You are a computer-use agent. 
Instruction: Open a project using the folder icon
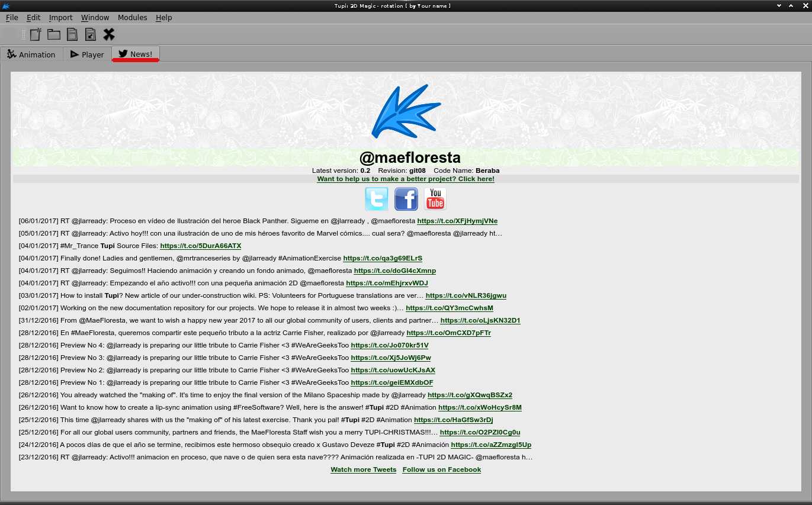point(54,34)
